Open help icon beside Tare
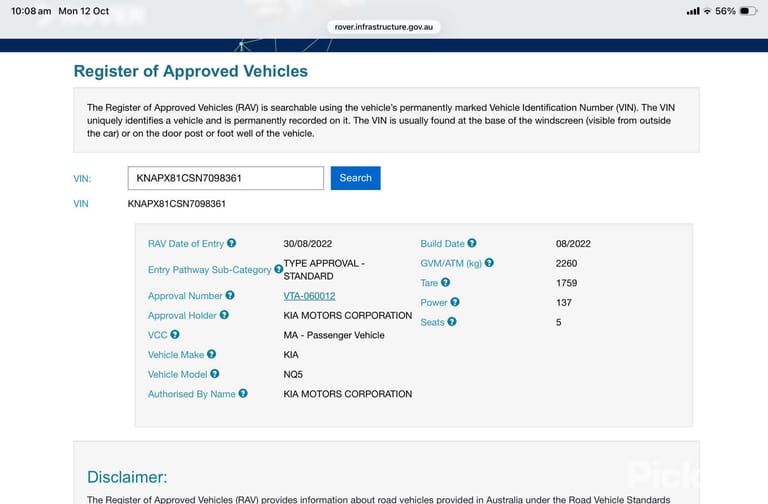This screenshot has width=768, height=504. point(445,283)
